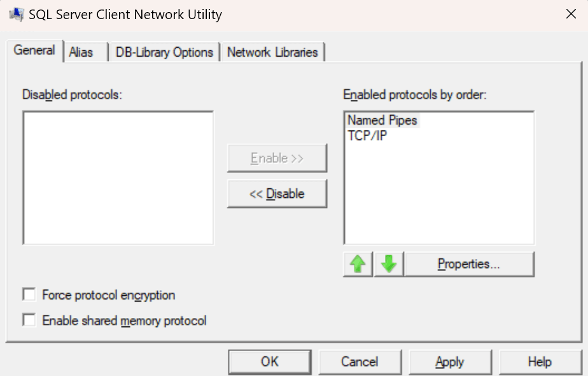Select Named Pipes in enabled protocols

(x=382, y=120)
